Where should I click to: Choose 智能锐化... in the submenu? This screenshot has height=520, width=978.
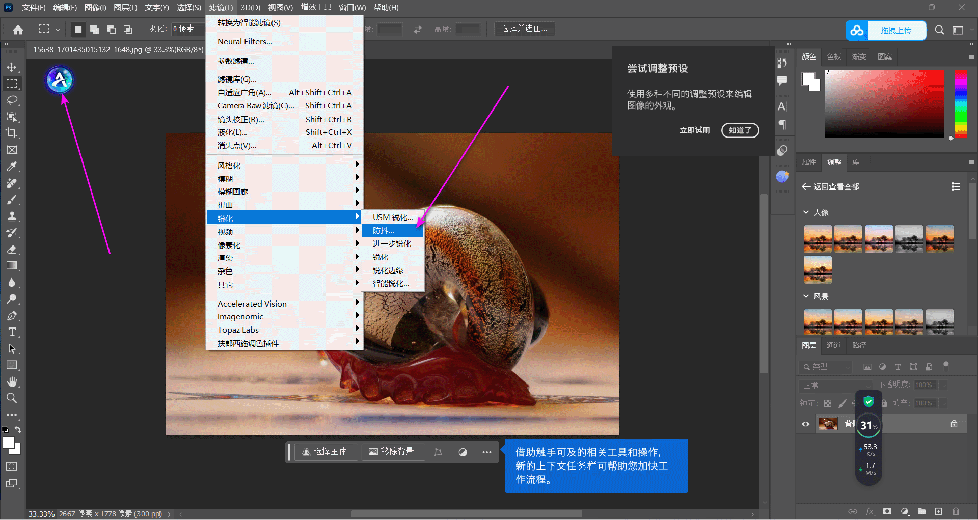(x=393, y=284)
